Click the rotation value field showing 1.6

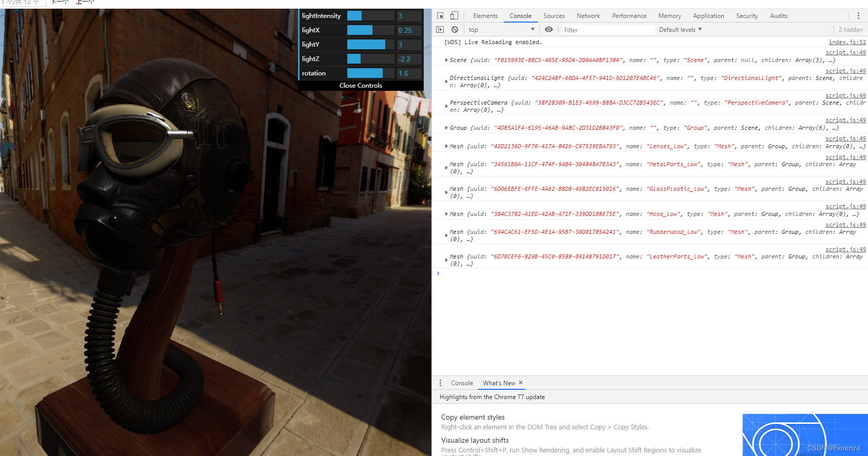coord(409,73)
